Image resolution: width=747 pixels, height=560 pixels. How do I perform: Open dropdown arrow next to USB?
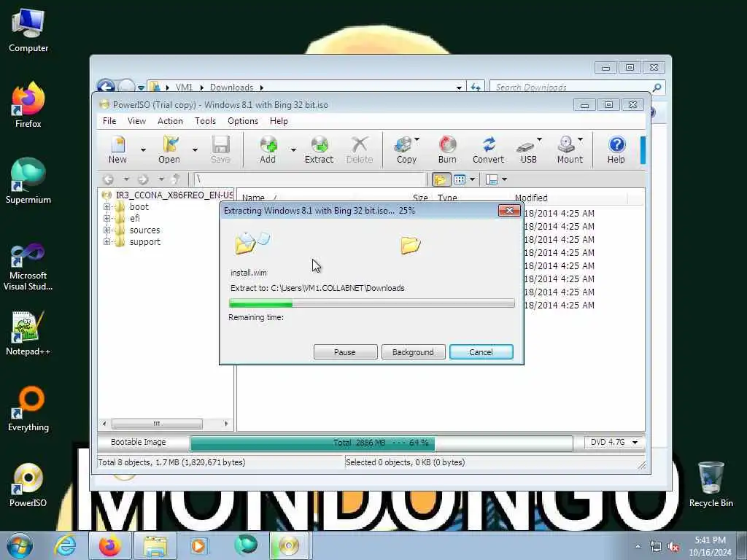[x=539, y=139]
